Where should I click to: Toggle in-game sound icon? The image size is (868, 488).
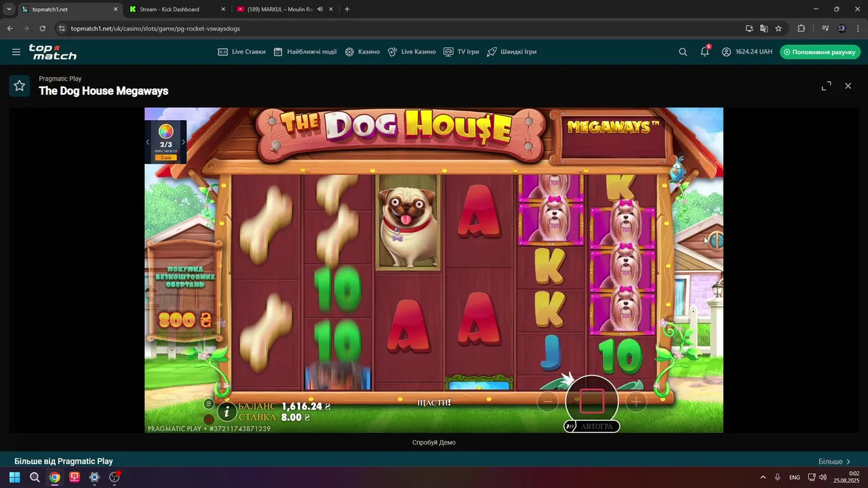(x=209, y=420)
